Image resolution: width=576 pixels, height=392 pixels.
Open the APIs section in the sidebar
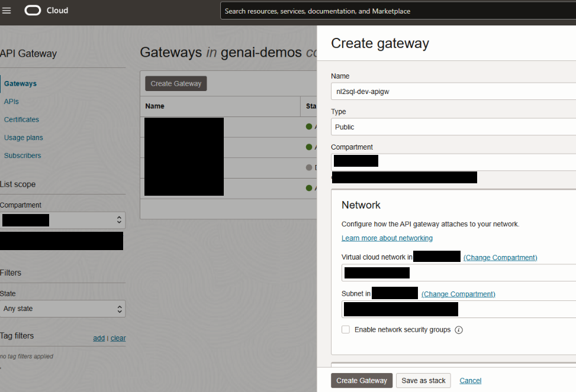tap(12, 101)
